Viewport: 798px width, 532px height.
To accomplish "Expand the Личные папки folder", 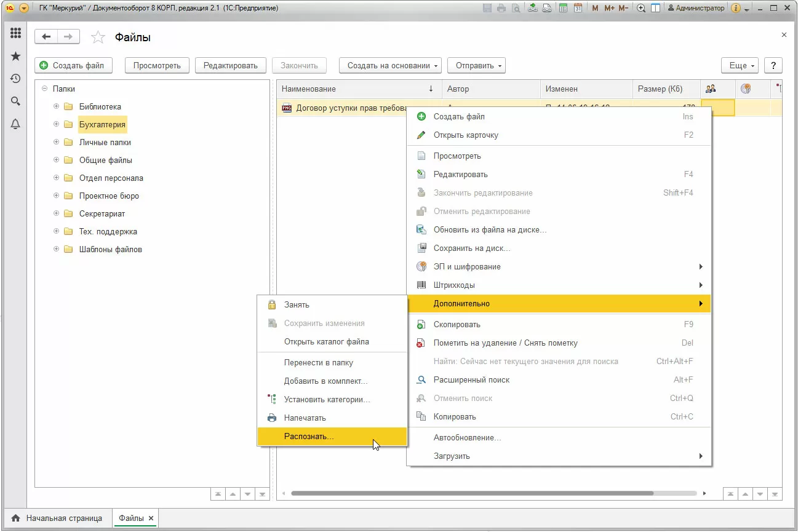I will point(57,142).
